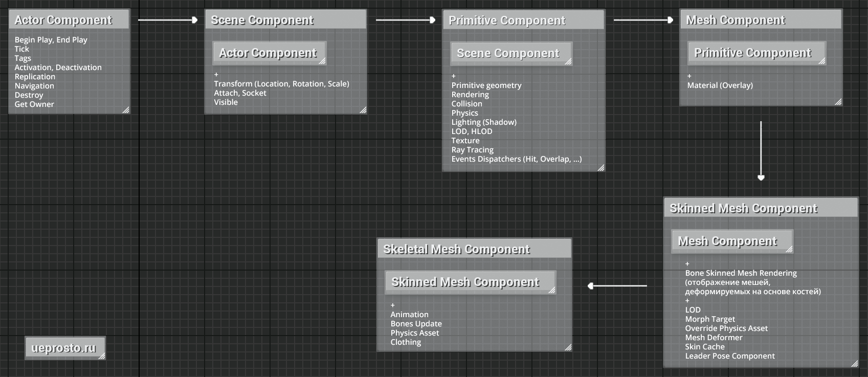
Task: Select the outer Mesh Component comment title bar
Action: coord(761,19)
